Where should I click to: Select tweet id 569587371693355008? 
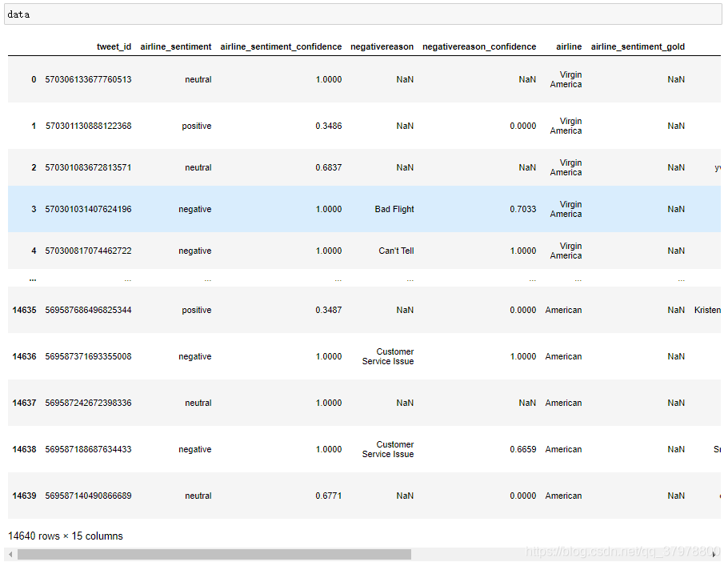coord(88,356)
